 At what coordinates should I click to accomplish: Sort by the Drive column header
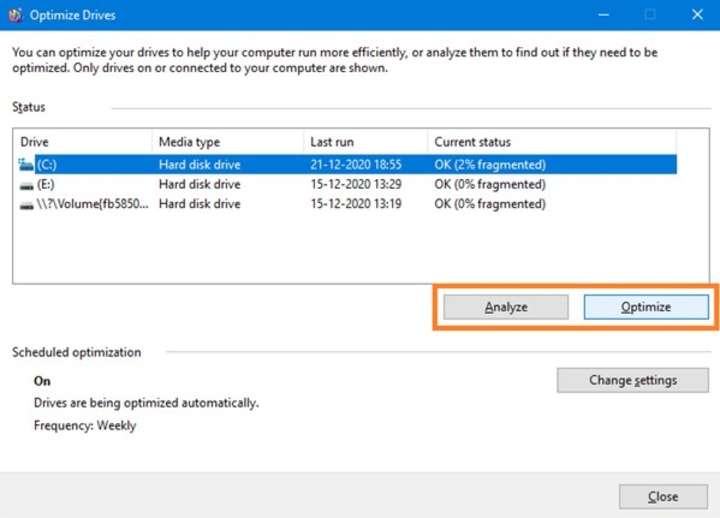(83, 142)
